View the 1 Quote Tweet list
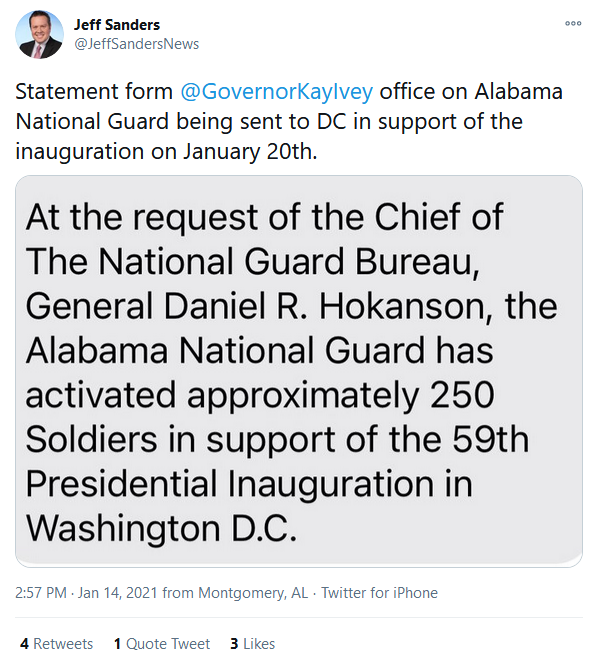Screen dimensions: 598x656 [x=162, y=643]
